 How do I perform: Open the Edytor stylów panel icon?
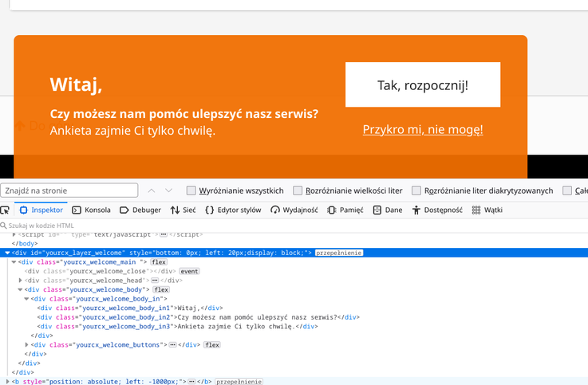click(210, 210)
